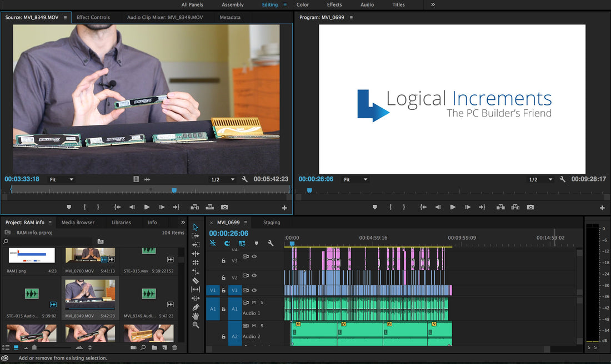Solo the Audio 2 track
The image size is (611, 364).
pos(262,326)
